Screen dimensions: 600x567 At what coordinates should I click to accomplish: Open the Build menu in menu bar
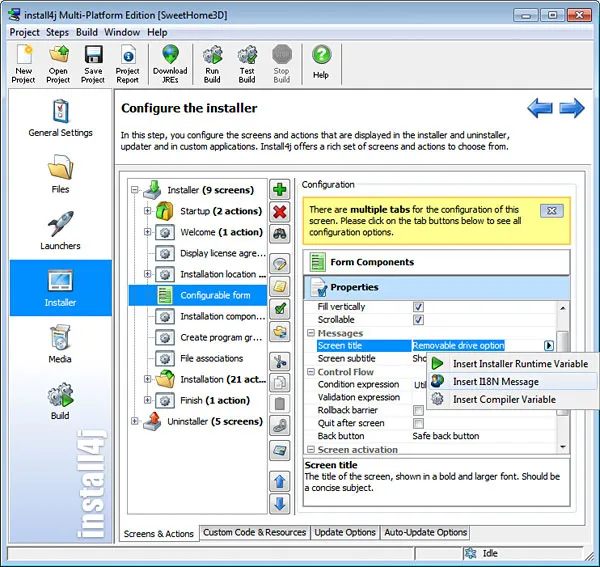pyautogui.click(x=87, y=32)
